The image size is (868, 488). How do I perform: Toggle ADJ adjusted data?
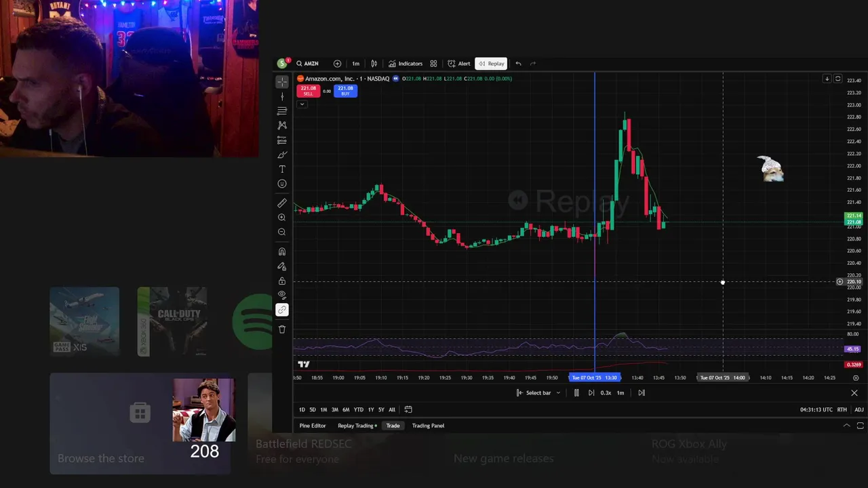(859, 409)
